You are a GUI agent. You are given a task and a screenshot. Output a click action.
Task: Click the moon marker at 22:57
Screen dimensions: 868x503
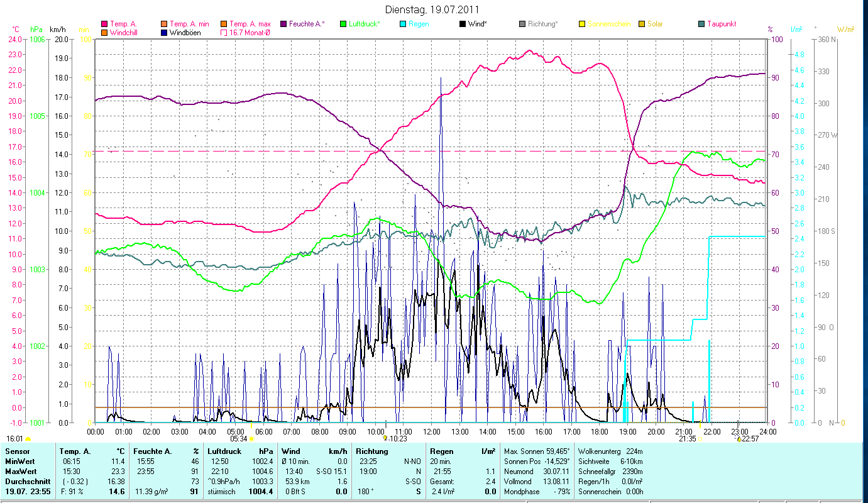(739, 439)
